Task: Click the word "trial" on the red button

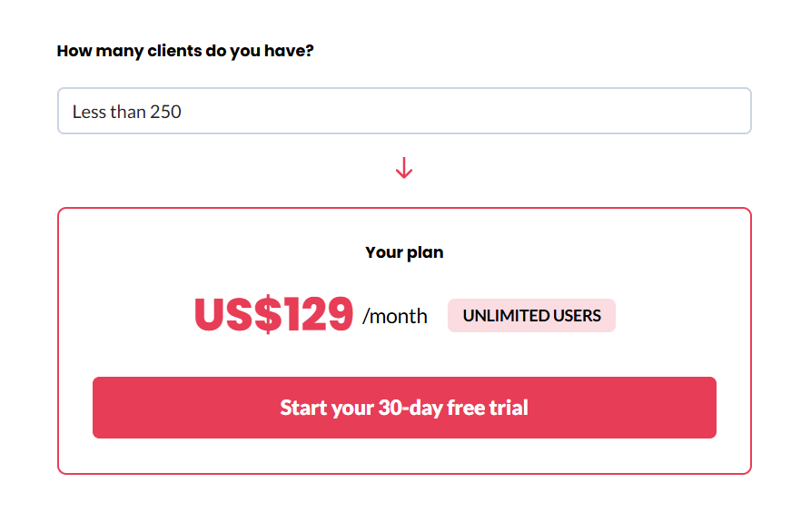Action: [x=509, y=408]
